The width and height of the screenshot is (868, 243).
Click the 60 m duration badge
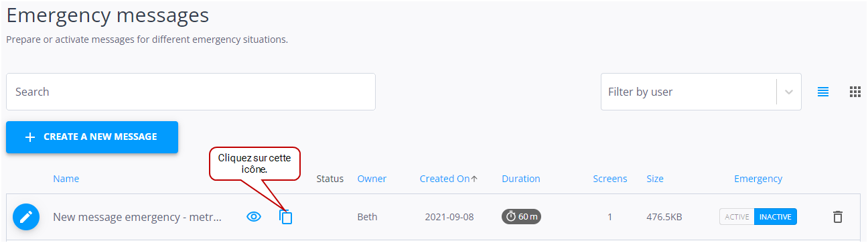[x=522, y=217]
